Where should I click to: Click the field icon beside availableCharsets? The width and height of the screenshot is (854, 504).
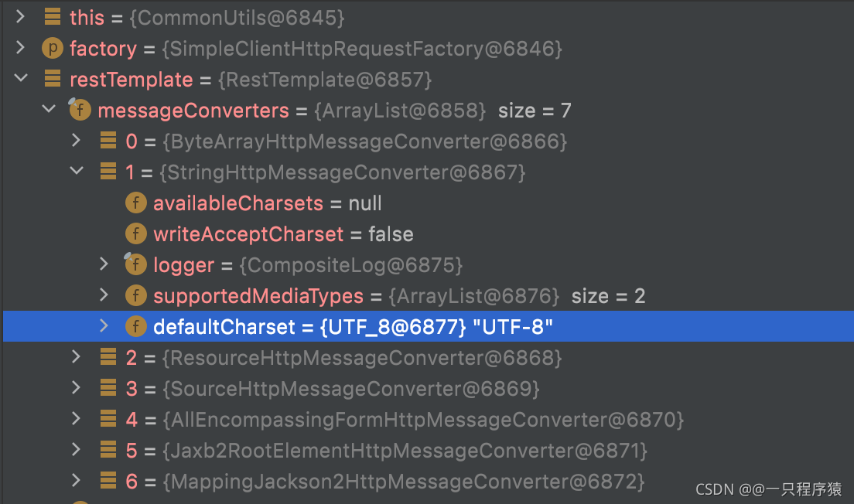coord(136,203)
